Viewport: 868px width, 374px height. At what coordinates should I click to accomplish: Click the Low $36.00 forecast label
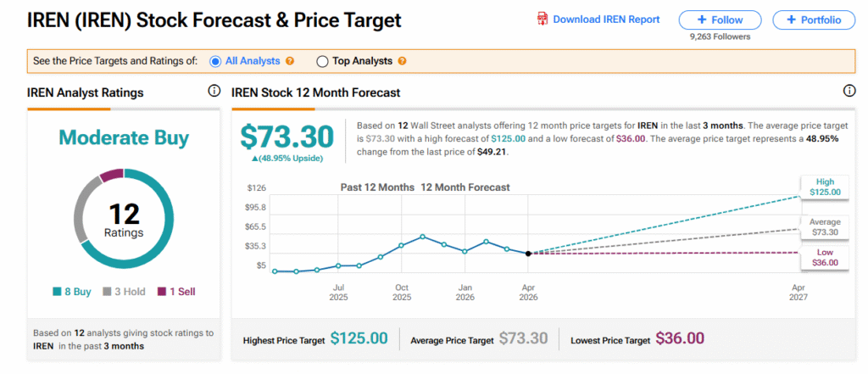[824, 257]
